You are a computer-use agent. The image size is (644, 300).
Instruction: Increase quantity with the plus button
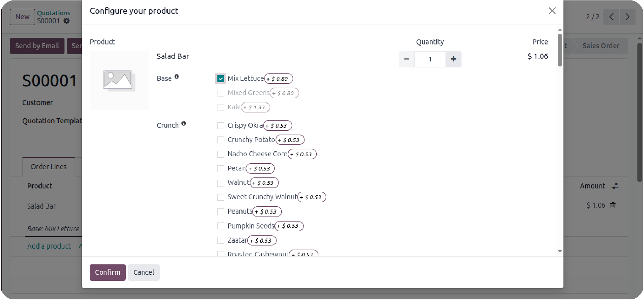[x=453, y=59]
